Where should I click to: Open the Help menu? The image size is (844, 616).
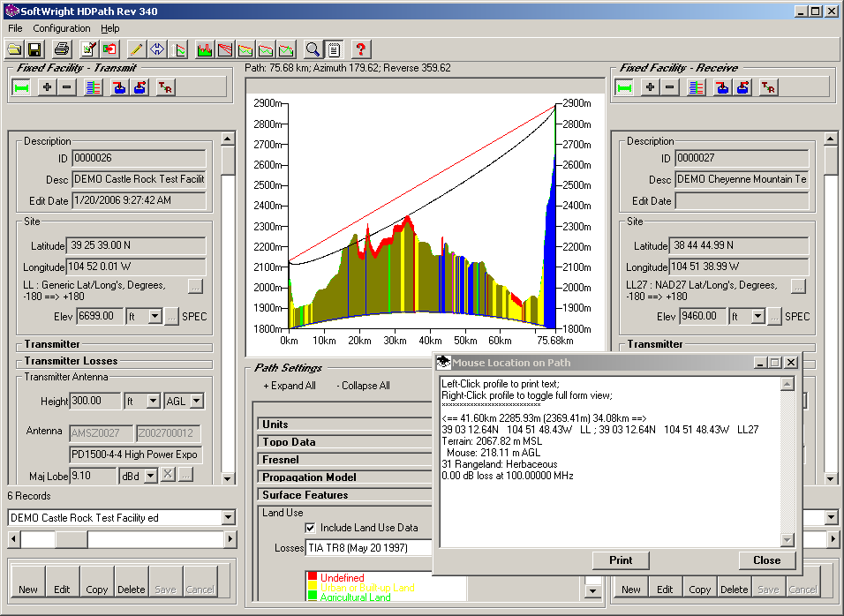click(109, 28)
